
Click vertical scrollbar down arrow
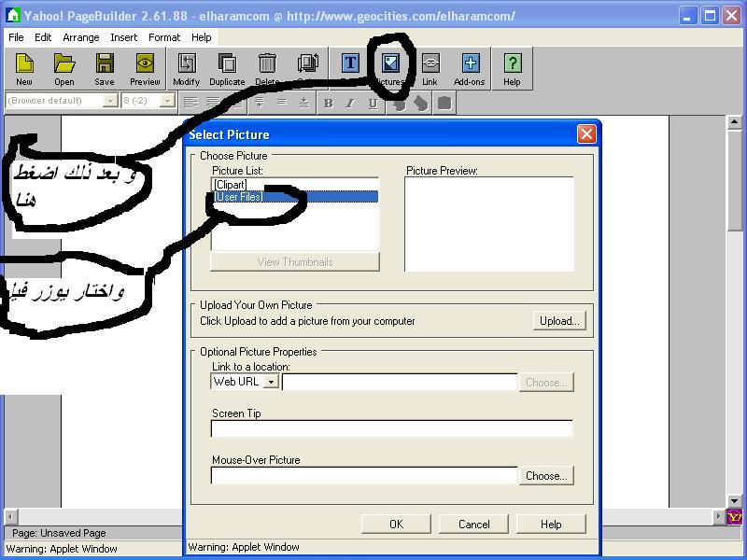coord(734,501)
